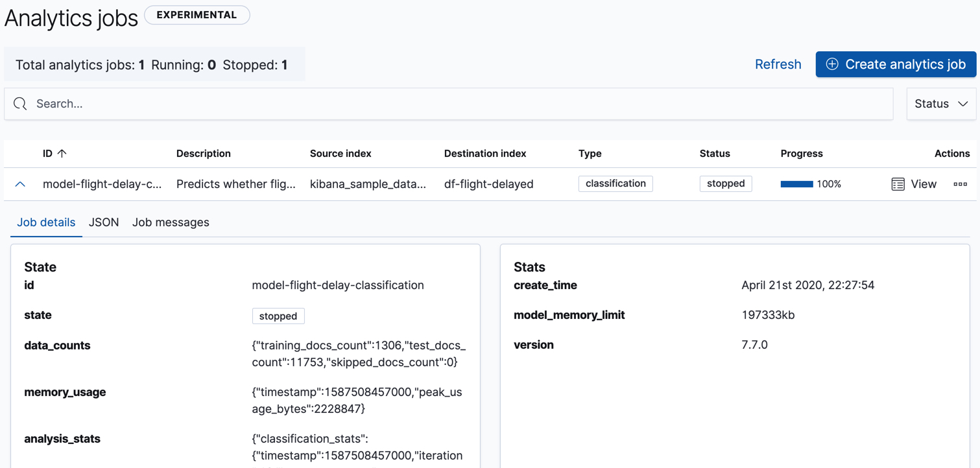Click into the Search field

tap(259, 103)
